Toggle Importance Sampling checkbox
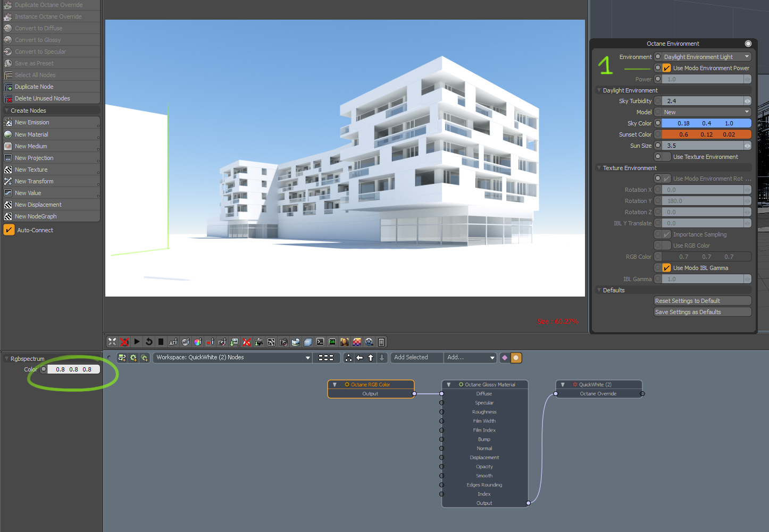The image size is (769, 532). click(x=666, y=234)
